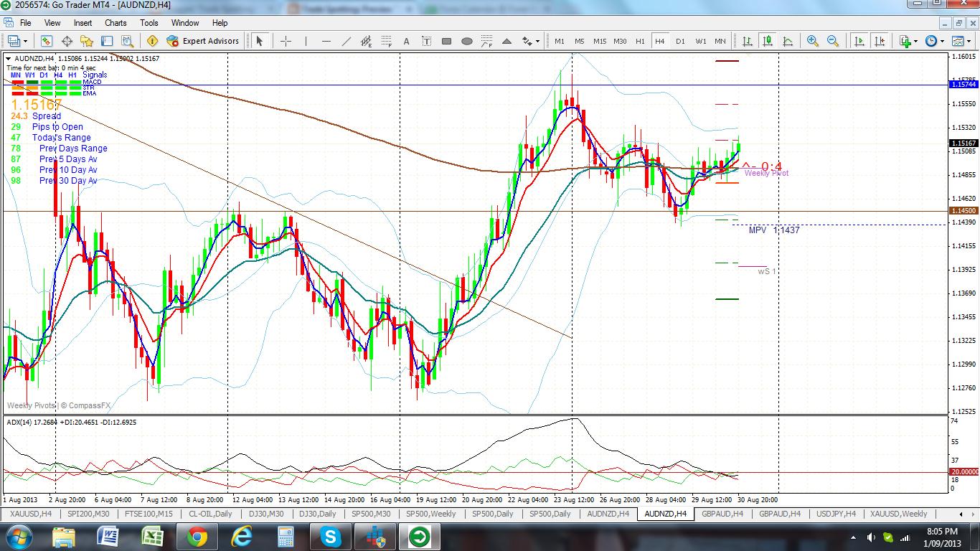Select the Draw Ellipse tool

tap(466, 41)
